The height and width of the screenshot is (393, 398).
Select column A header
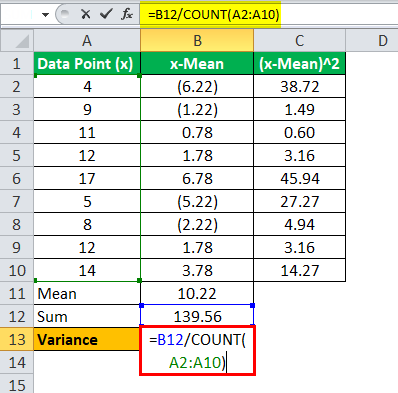pos(87,41)
